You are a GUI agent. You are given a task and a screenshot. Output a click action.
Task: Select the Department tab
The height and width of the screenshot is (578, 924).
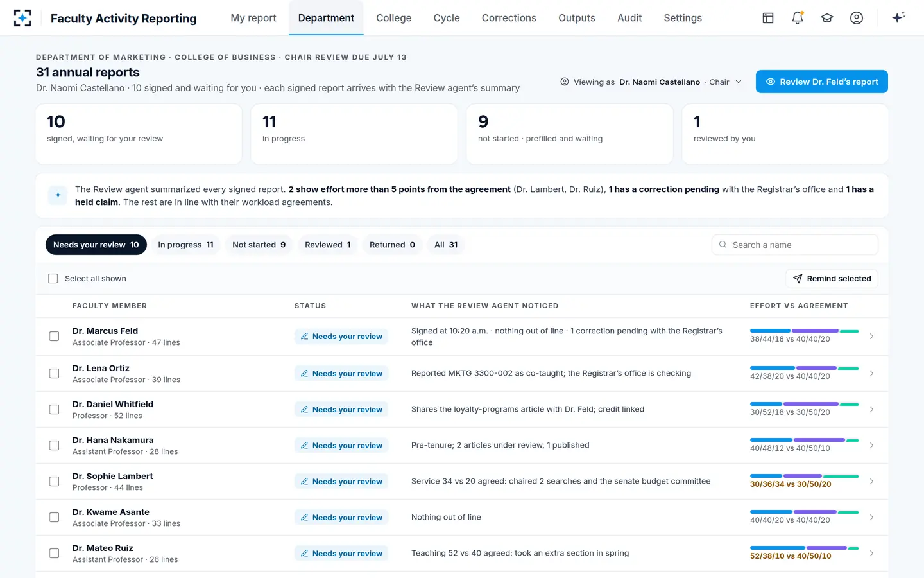326,18
